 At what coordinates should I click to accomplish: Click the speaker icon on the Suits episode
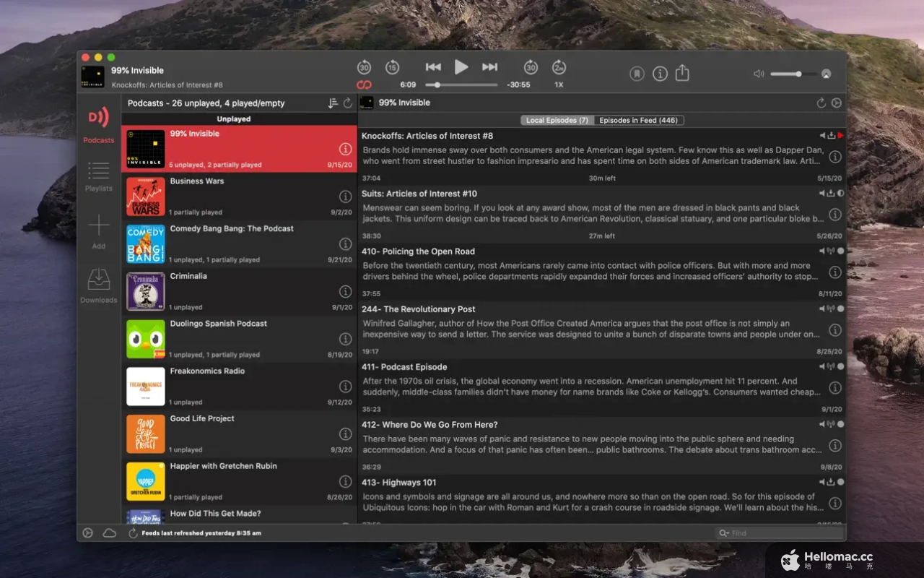tap(822, 194)
